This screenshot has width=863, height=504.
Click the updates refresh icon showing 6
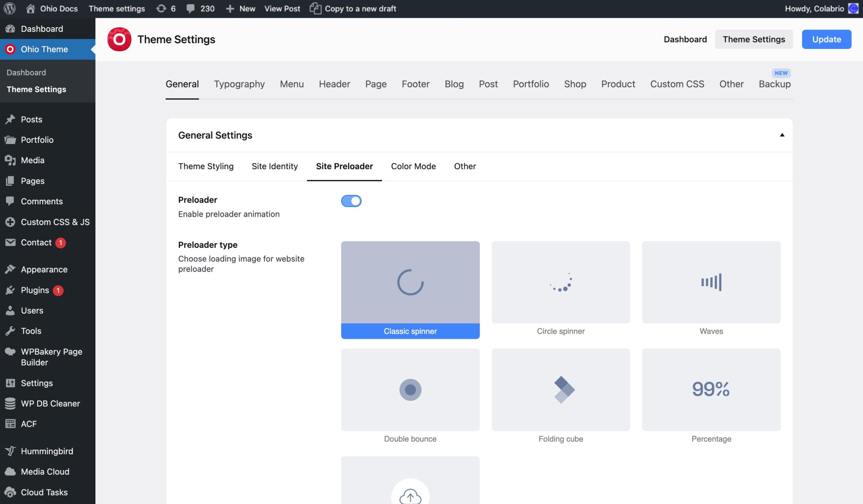tap(161, 8)
